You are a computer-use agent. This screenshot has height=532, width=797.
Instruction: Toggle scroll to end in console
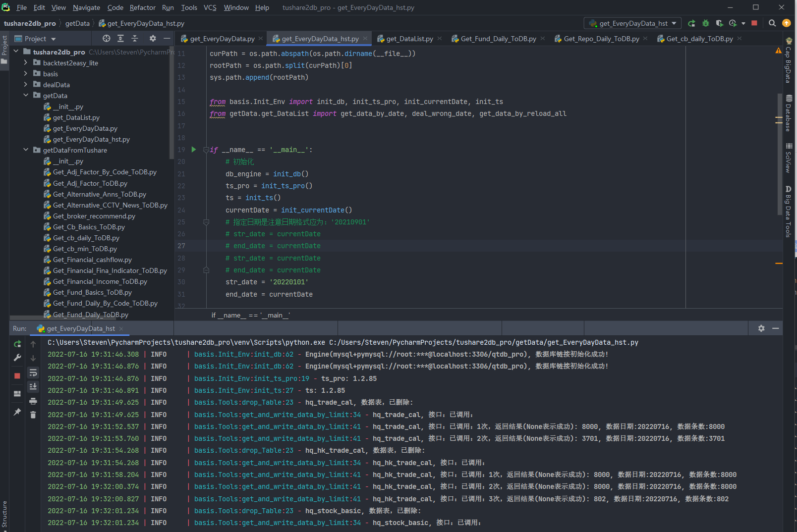tap(33, 387)
